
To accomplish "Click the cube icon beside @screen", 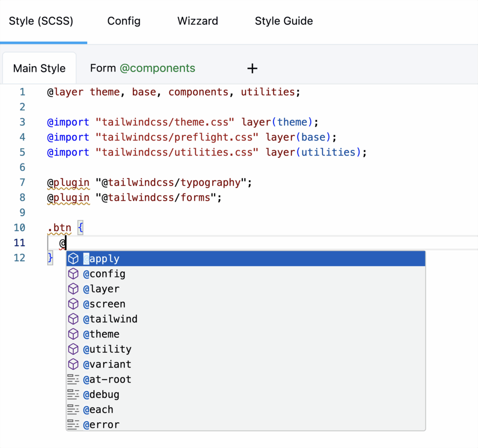I will (x=73, y=304).
